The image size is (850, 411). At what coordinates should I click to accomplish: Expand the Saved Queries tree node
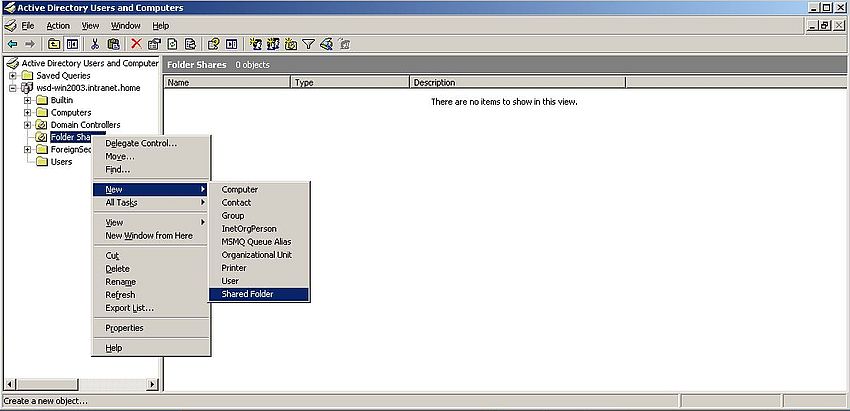tap(13, 75)
